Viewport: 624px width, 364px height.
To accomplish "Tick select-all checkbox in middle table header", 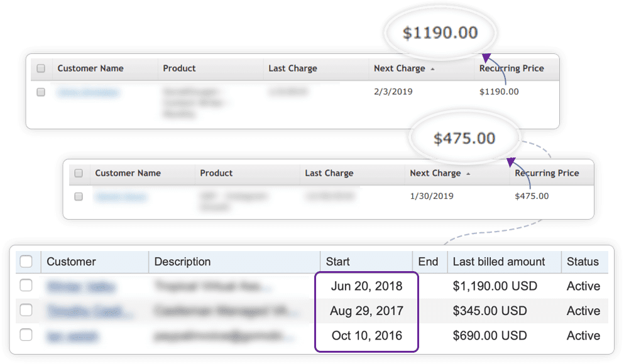I will click(79, 173).
